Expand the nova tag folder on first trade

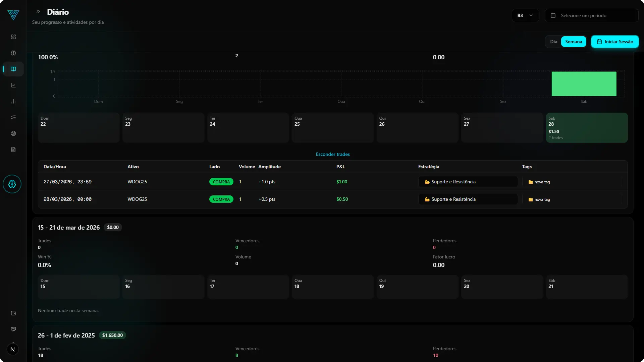point(539,182)
